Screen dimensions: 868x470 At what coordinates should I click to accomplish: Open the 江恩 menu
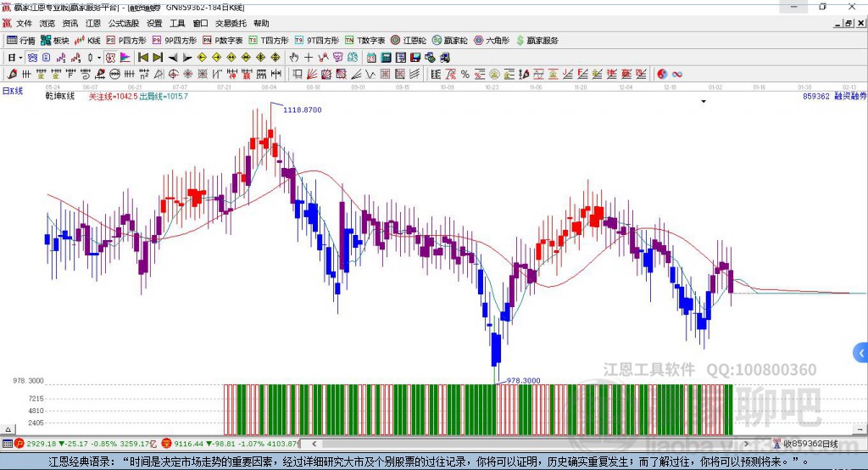click(x=93, y=23)
